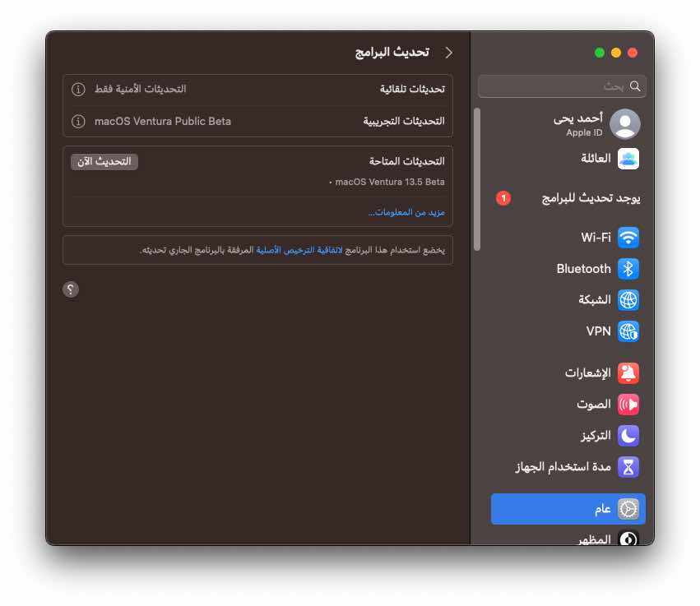Viewport: 700px width, 606px height.
Task: Open the More information link
Action: pyautogui.click(x=406, y=212)
